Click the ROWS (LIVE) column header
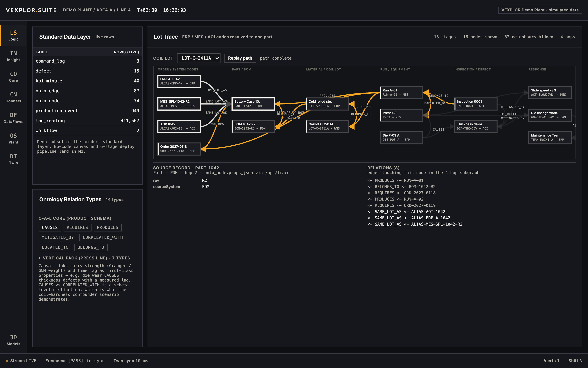 tap(126, 52)
